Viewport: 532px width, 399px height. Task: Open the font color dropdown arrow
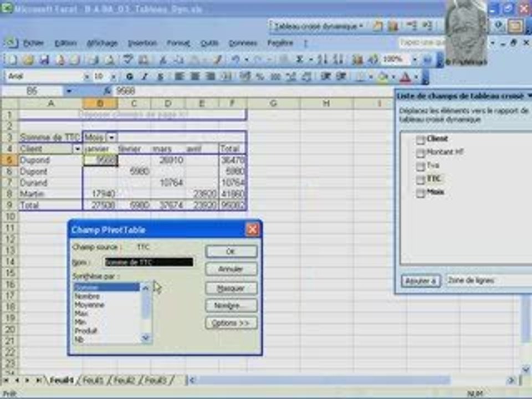point(416,78)
